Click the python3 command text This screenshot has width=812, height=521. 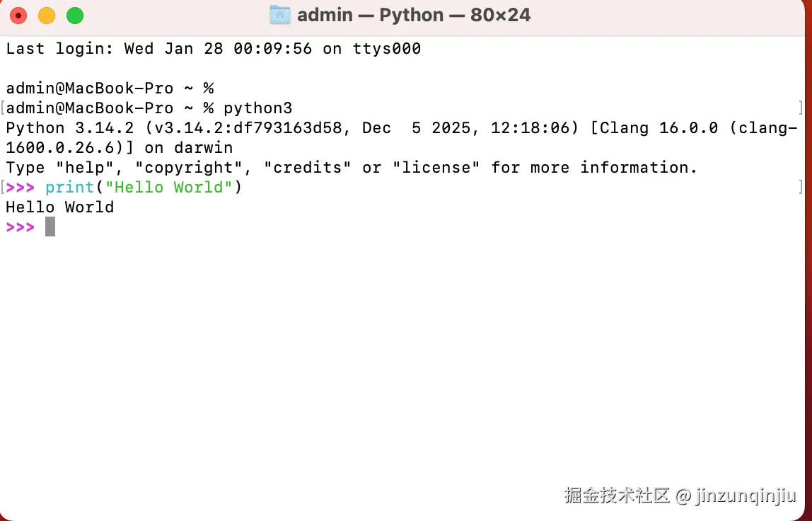[258, 108]
